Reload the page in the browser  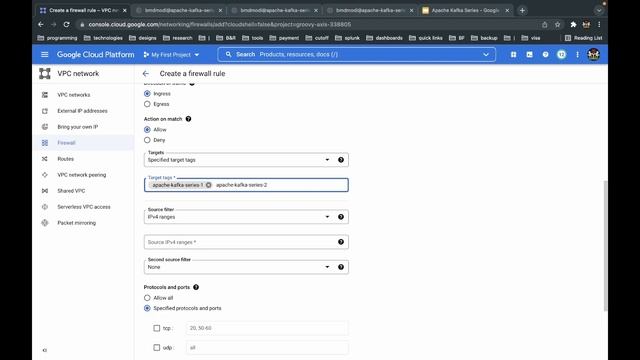pos(67,24)
